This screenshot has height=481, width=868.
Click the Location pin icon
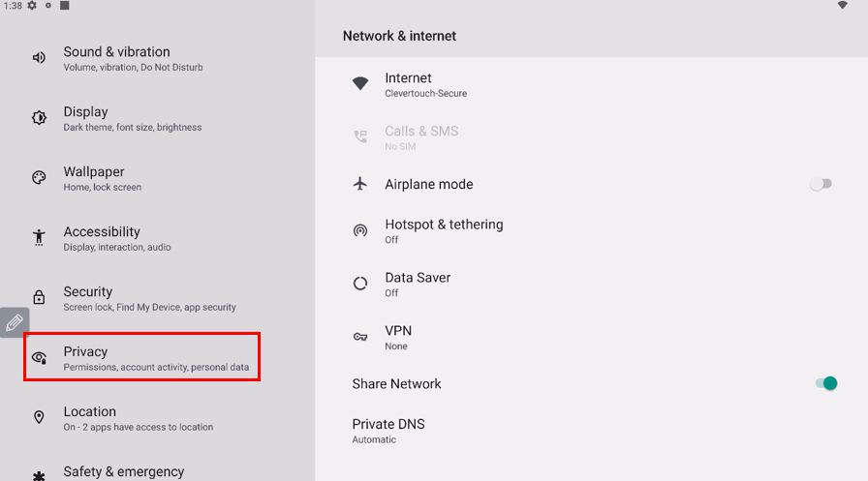[39, 417]
